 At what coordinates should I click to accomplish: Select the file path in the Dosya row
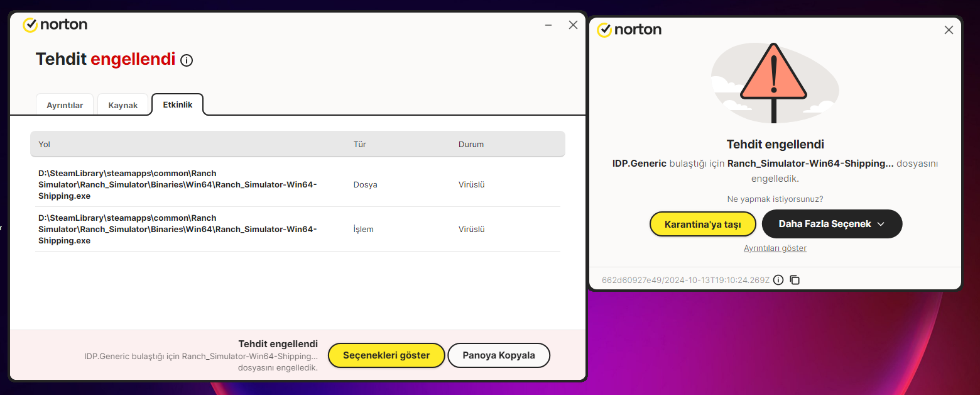[178, 185]
